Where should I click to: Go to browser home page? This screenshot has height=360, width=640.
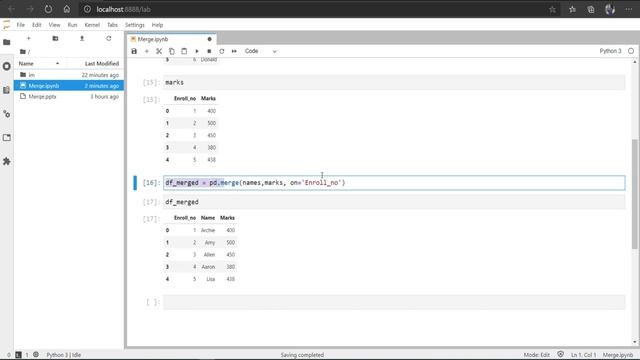67,9
